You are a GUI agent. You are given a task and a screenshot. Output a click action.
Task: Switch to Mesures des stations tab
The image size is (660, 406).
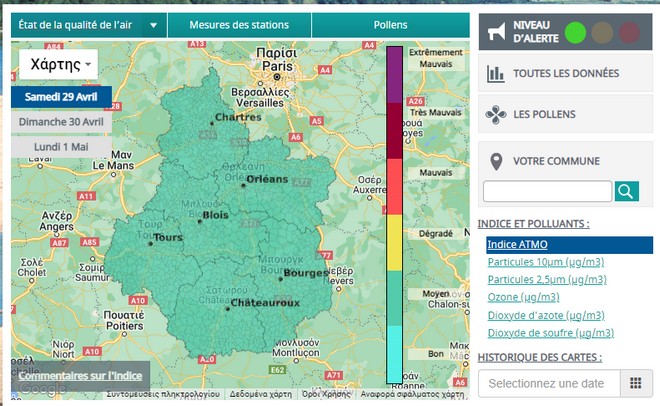click(x=238, y=25)
